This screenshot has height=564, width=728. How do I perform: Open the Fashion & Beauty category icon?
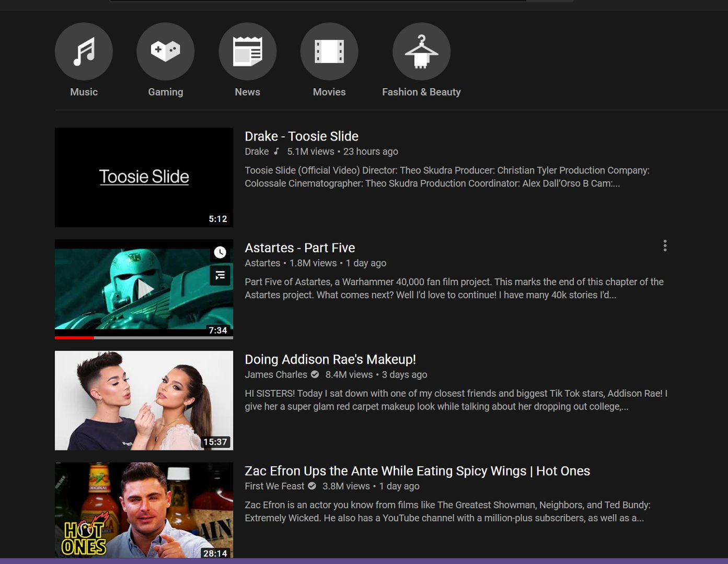click(422, 52)
